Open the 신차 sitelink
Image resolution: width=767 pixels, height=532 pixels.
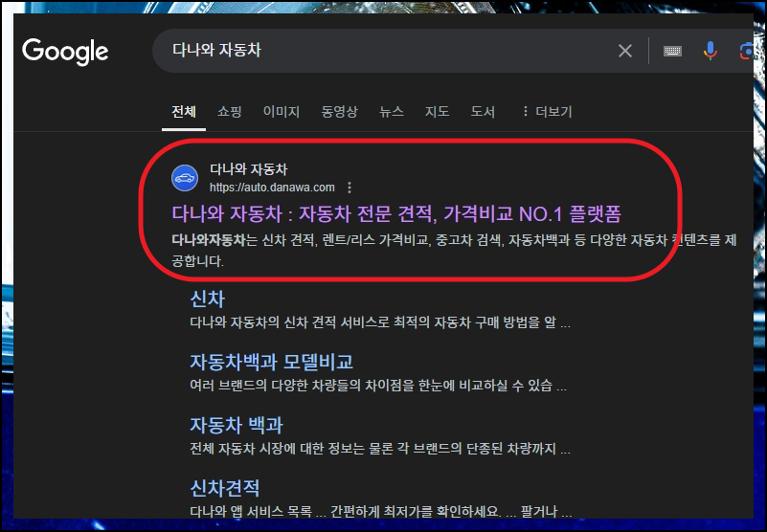click(208, 299)
